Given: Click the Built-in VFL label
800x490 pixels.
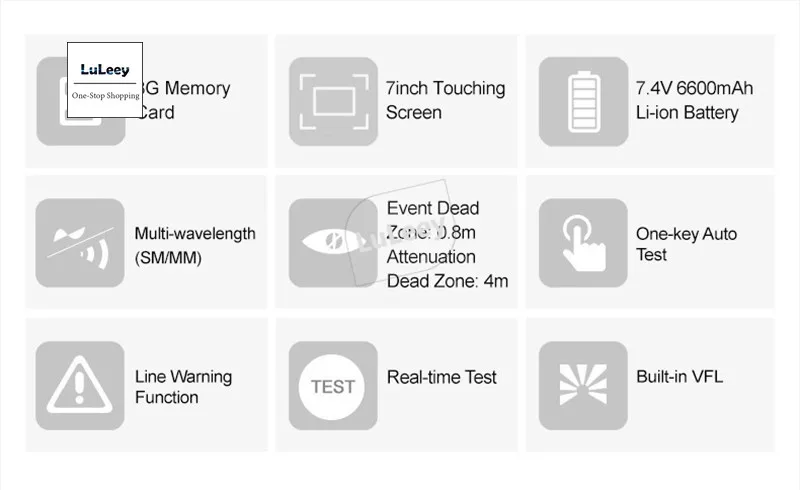Looking at the screenshot, I should [x=679, y=377].
